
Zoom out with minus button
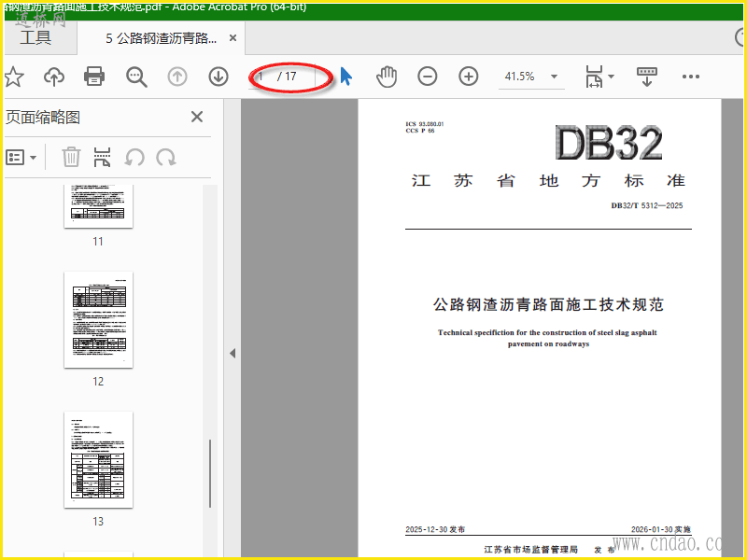[x=428, y=77]
